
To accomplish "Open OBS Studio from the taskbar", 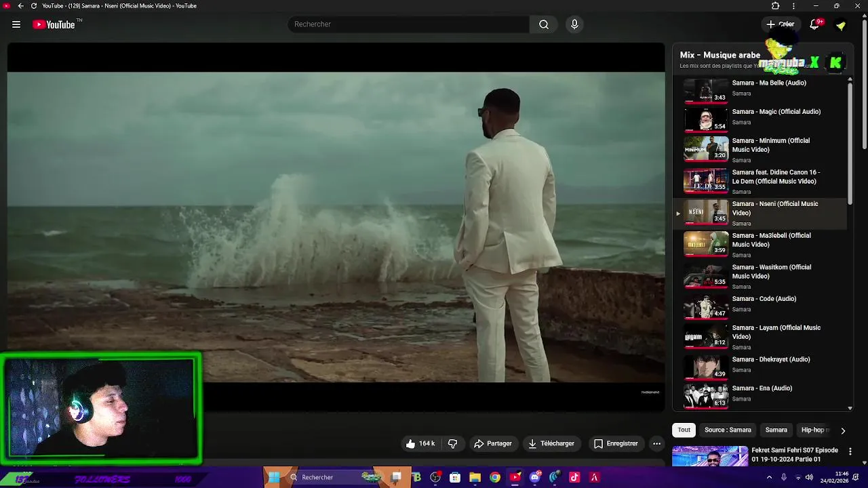I will click(x=435, y=478).
